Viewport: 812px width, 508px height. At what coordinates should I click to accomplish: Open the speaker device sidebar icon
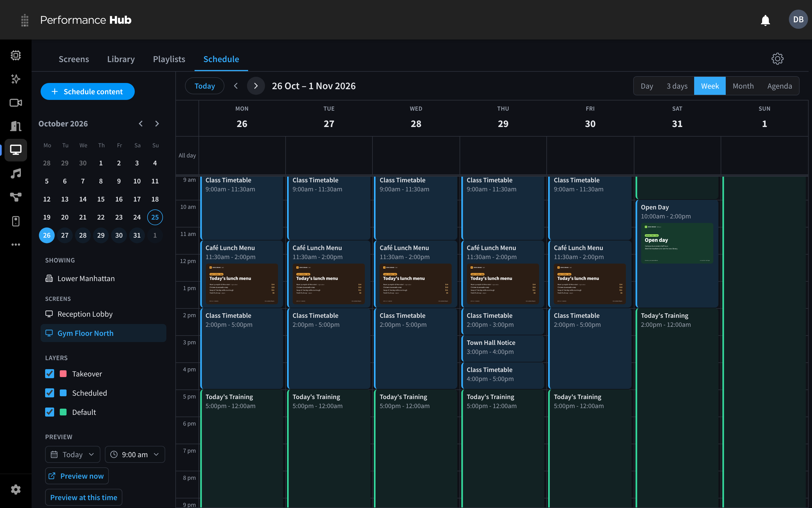[16, 221]
